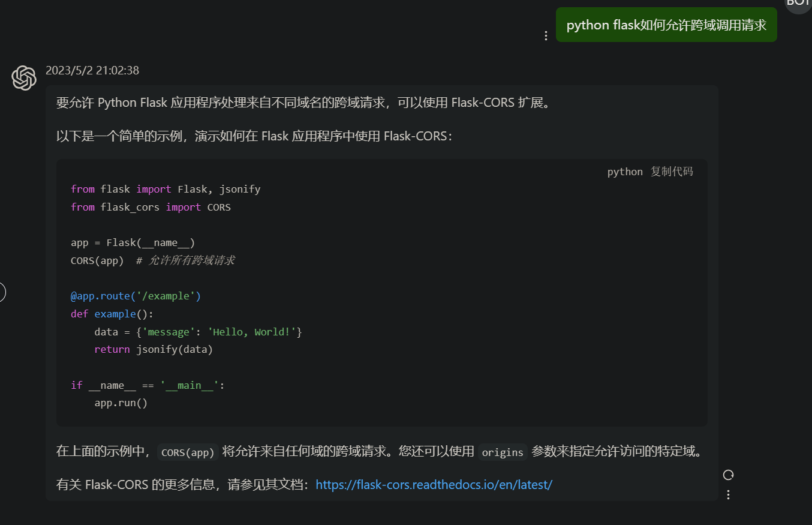Open the Flask-CORS documentation link

click(434, 484)
